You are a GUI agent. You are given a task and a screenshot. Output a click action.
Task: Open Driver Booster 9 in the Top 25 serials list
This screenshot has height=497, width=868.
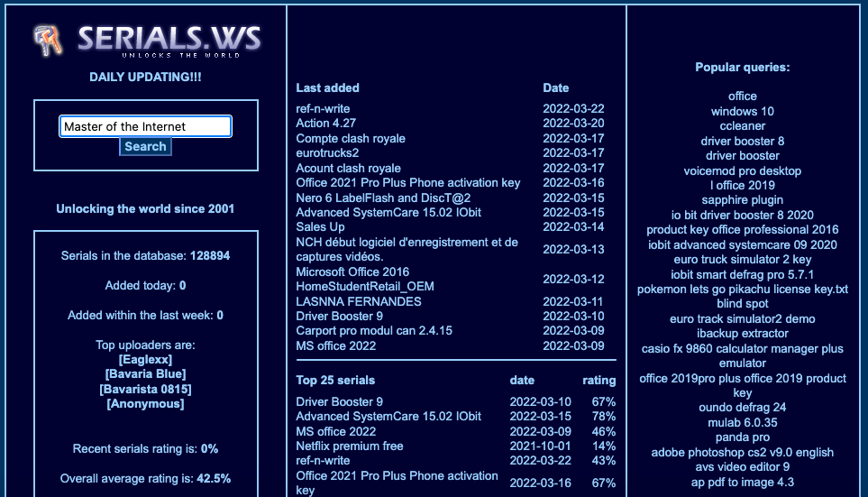click(339, 401)
